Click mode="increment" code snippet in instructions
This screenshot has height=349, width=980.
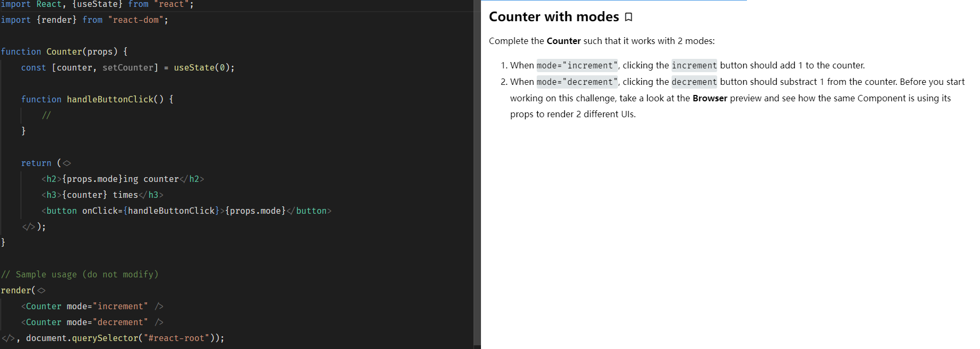(x=577, y=65)
